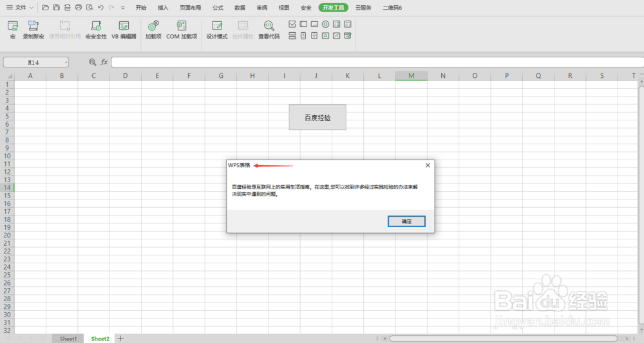
Task: Insert a checkbox form control
Action: point(292,24)
